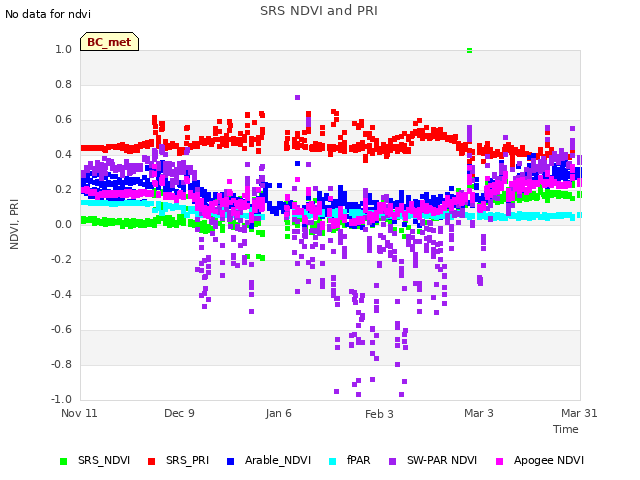The width and height of the screenshot is (640, 480).
Task: Click the Time x-axis title
Action: pos(566,429)
